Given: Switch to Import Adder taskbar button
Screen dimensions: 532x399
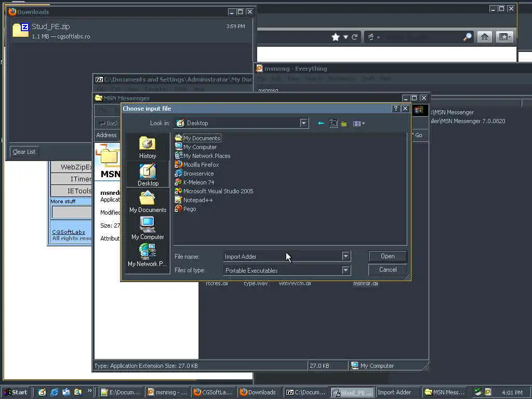Looking at the screenshot, I should 397,392.
